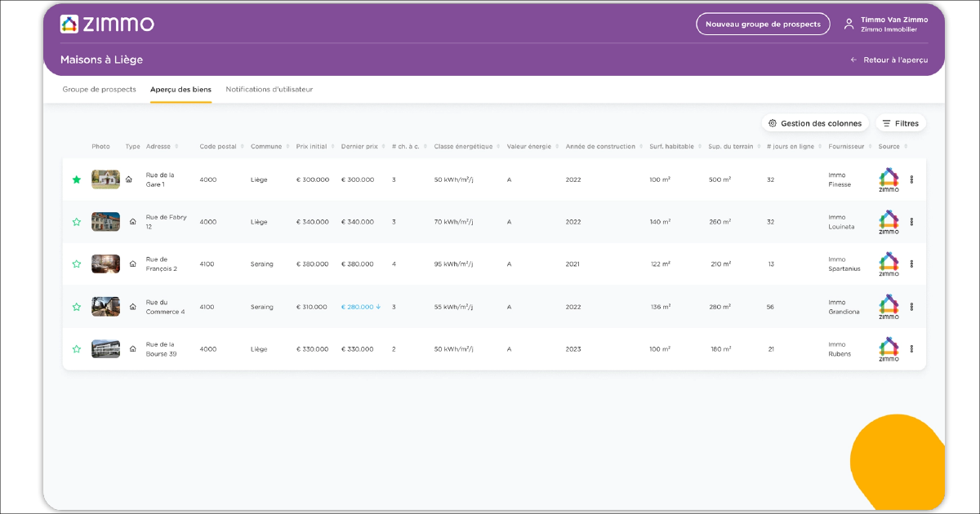The width and height of the screenshot is (980, 514).
Task: Click the house type icon for Rue de Fabry 12
Action: 132,222
